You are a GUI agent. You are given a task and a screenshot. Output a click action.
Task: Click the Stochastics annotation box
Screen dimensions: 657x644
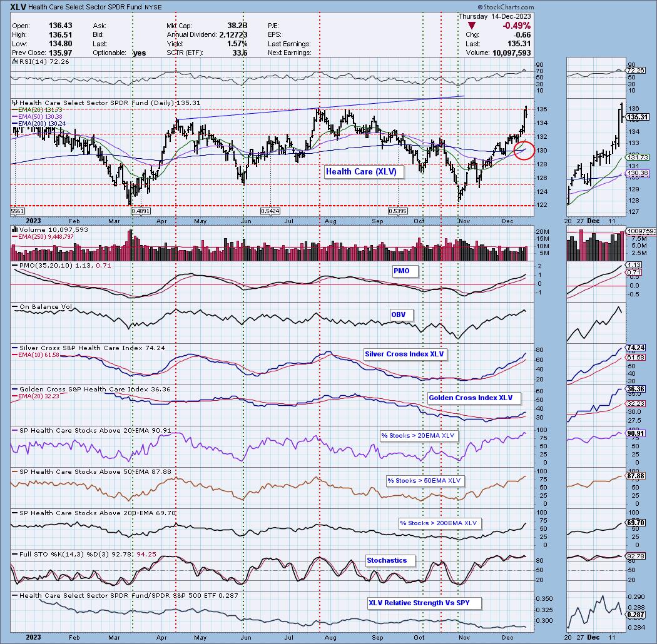[x=390, y=561]
